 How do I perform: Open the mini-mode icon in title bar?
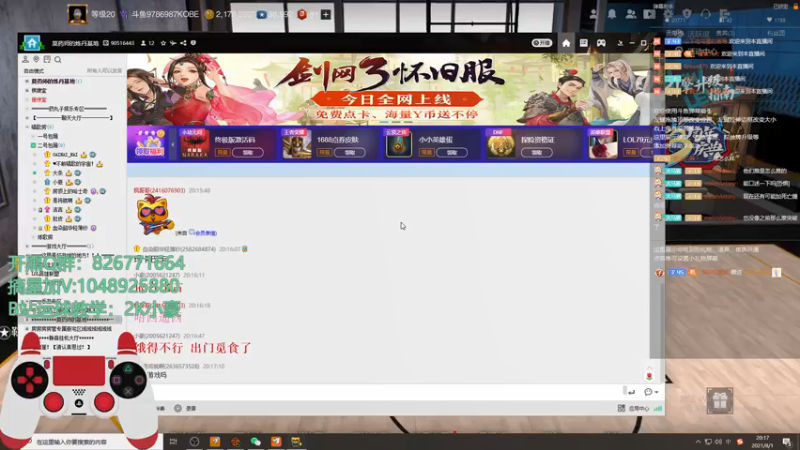620,43
